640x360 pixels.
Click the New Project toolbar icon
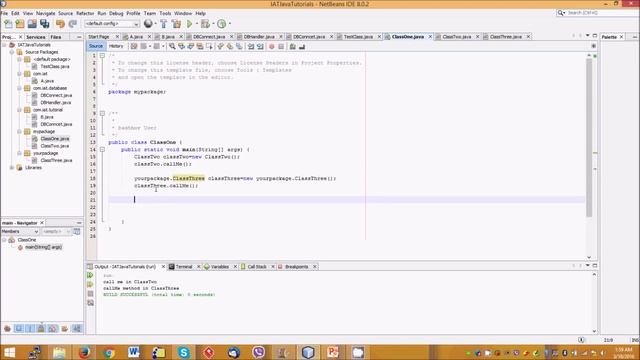point(20,24)
